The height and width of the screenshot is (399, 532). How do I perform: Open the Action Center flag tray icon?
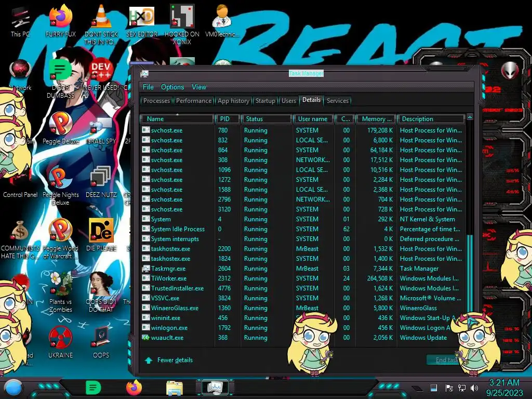pyautogui.click(x=449, y=388)
